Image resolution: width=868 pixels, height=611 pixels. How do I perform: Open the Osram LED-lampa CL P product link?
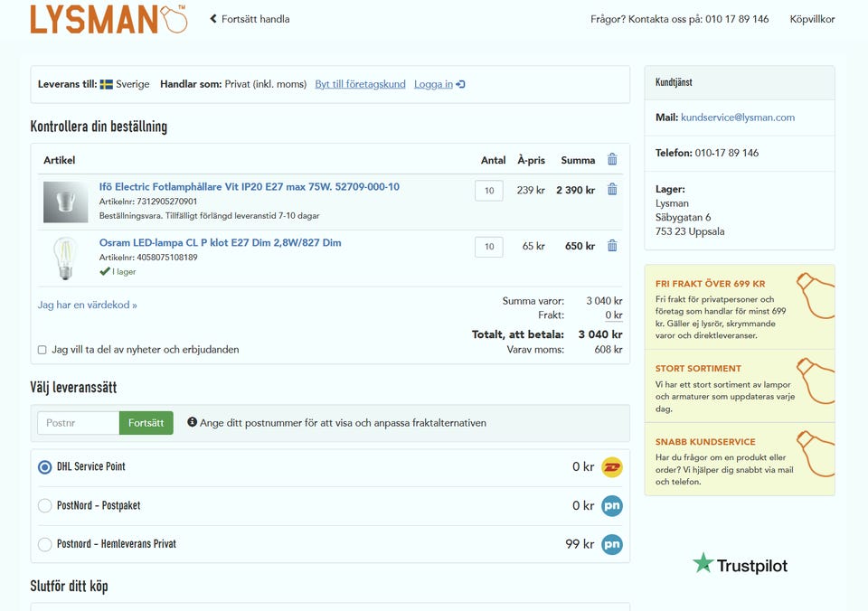[x=220, y=242]
